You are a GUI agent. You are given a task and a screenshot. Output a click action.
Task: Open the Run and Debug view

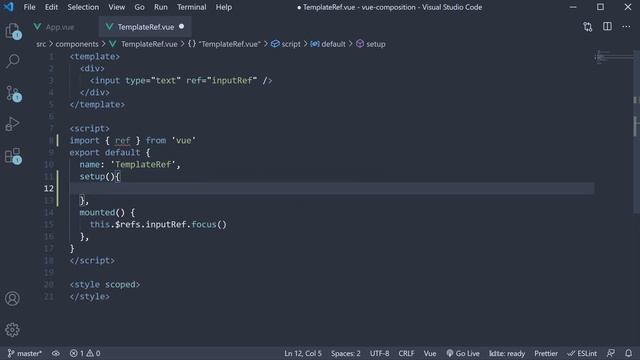13,124
